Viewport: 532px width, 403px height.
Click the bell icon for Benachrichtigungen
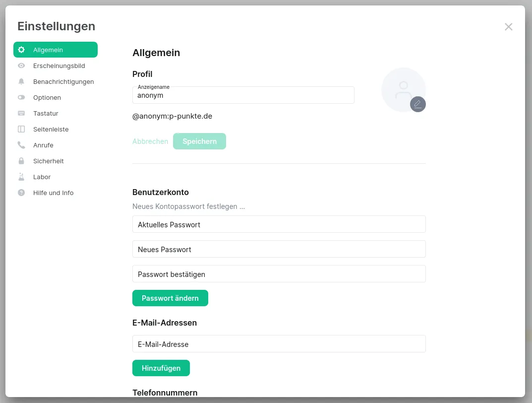(21, 81)
